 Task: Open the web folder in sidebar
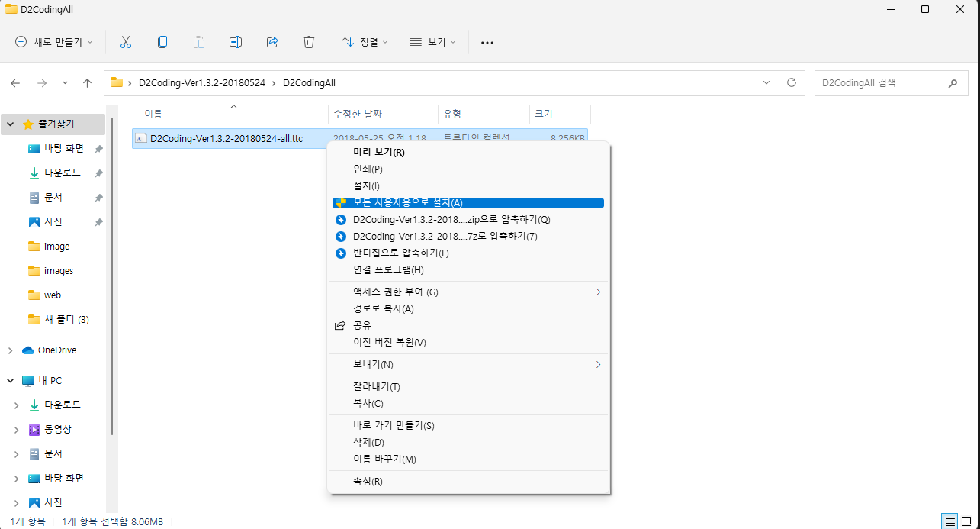tap(53, 295)
